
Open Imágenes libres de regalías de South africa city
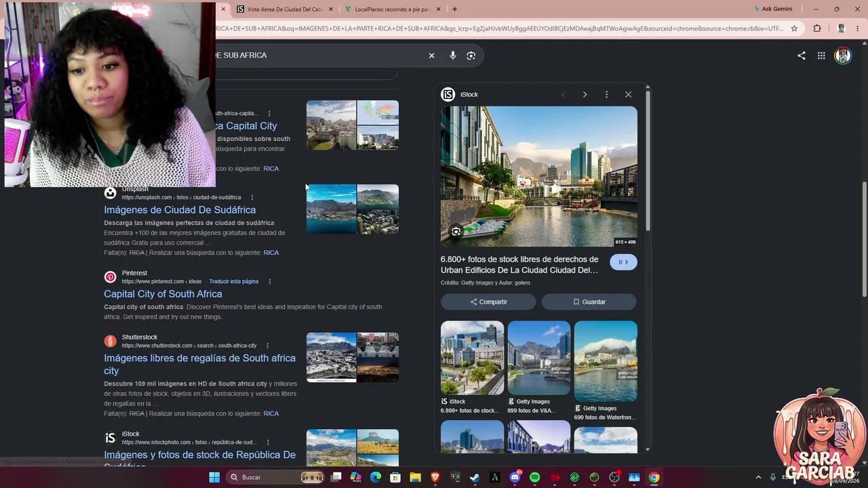(200, 365)
